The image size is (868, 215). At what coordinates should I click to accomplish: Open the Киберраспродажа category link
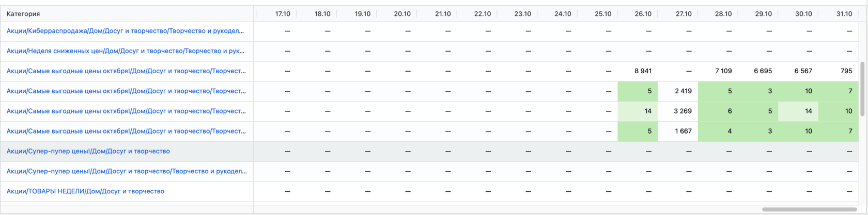[x=125, y=31]
